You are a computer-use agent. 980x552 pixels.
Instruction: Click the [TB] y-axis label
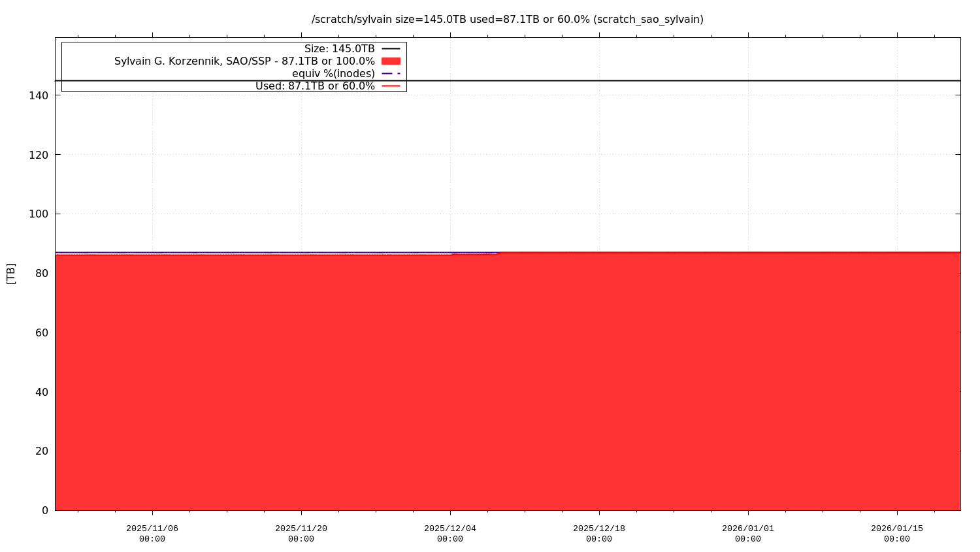11,273
